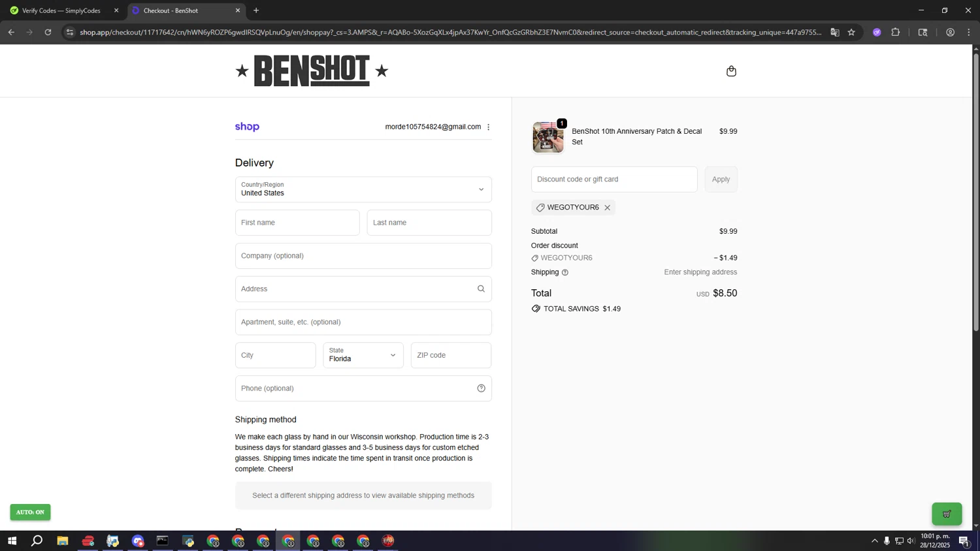
Task: Reload the checkout page
Action: (x=48, y=32)
